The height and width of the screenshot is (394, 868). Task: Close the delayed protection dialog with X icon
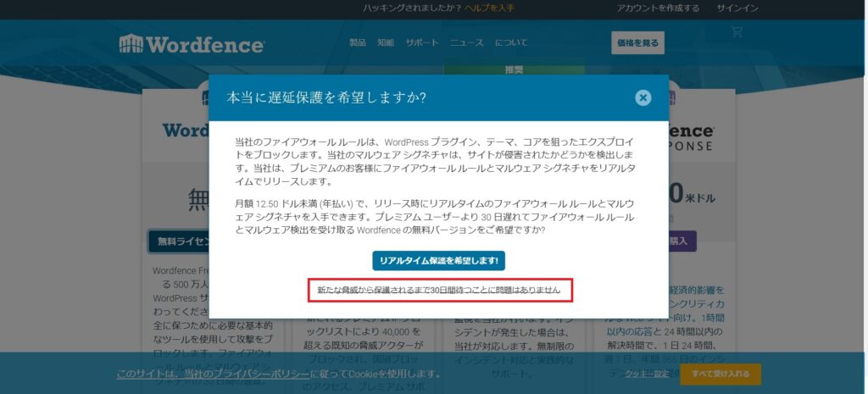[x=643, y=98]
